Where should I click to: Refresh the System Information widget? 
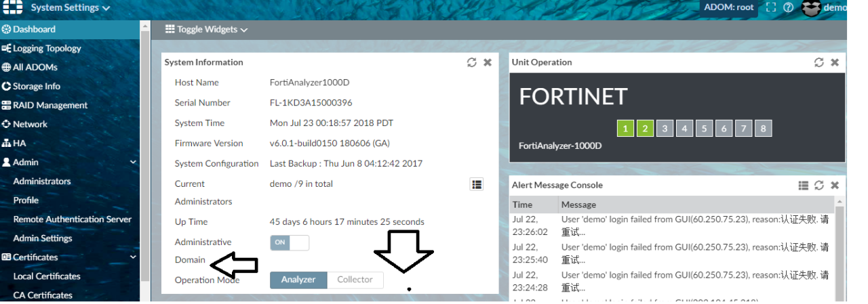click(x=472, y=62)
